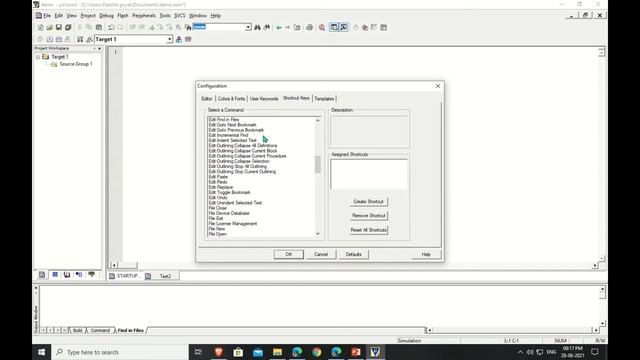640x360 pixels.
Task: Click the Defaults button
Action: tap(353, 254)
